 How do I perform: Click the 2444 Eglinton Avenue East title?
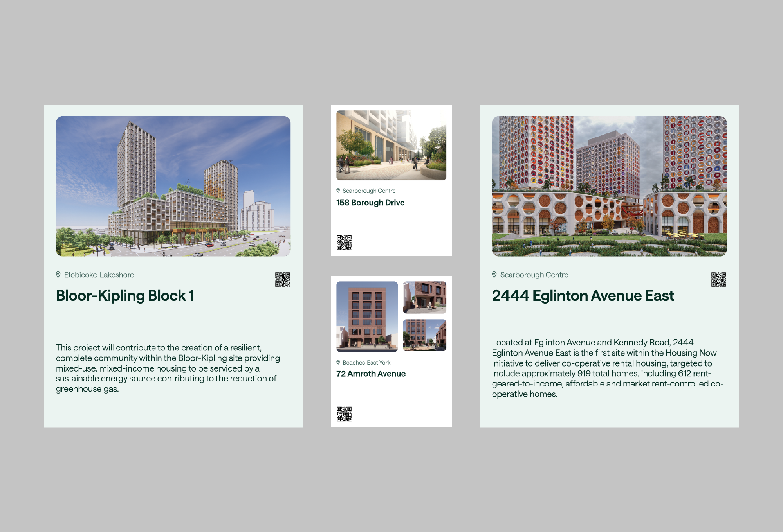click(x=583, y=296)
